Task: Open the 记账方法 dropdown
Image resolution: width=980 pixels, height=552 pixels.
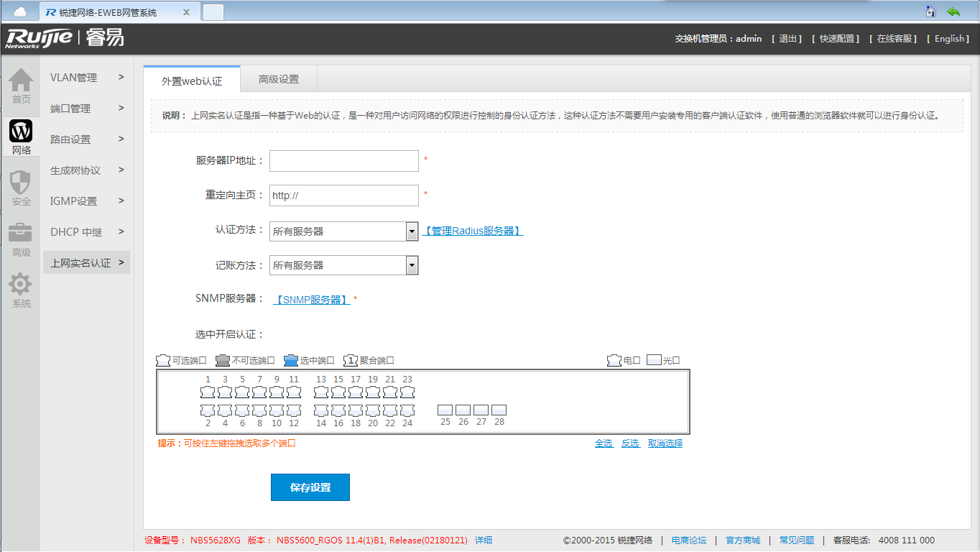Action: pyautogui.click(x=344, y=265)
